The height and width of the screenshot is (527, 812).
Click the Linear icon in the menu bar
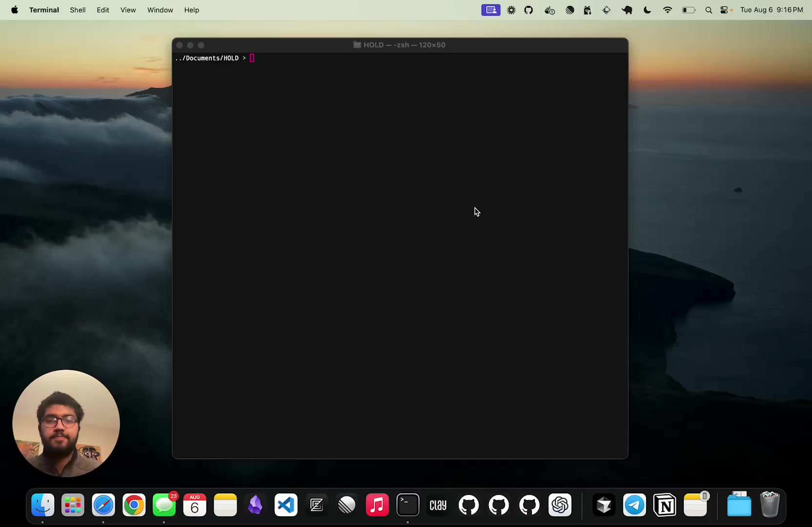click(x=569, y=10)
